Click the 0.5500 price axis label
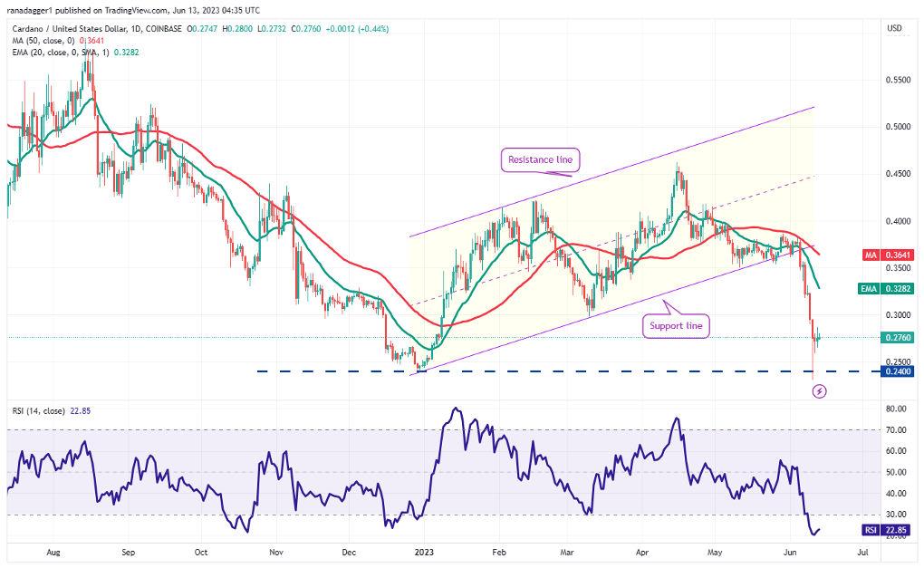Viewport: 924px width, 568px height. pyautogui.click(x=899, y=80)
